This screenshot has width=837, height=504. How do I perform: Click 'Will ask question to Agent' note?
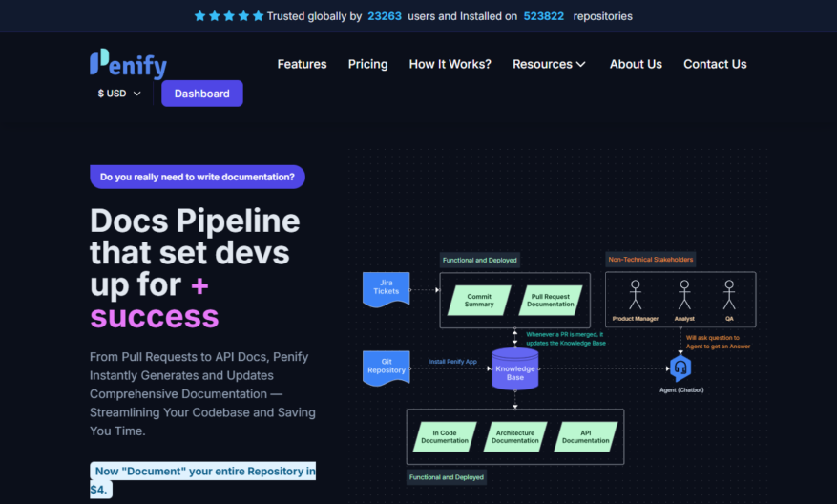(718, 342)
